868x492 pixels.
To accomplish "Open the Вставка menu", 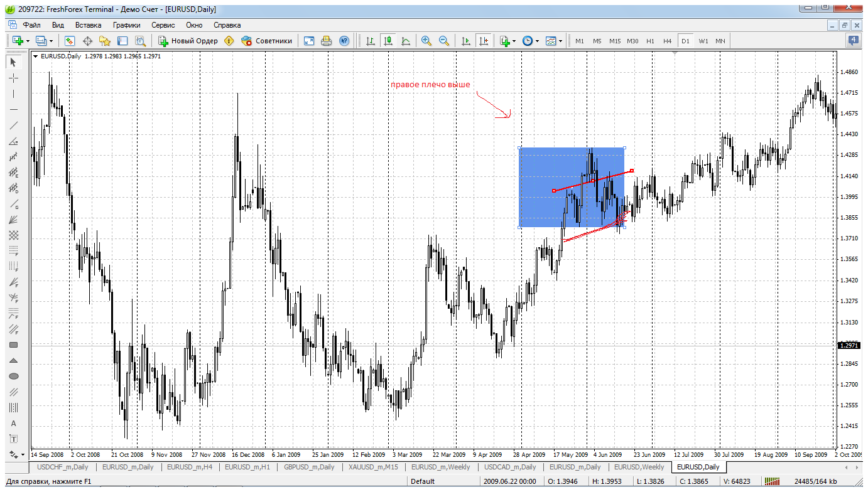I will pyautogui.click(x=88, y=25).
